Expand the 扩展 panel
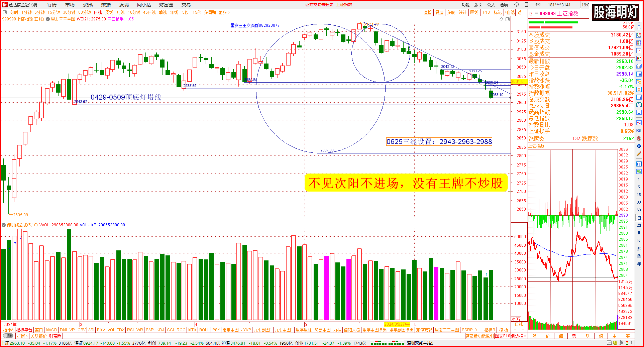Viewport: 644px width, 347px height. pyautogui.click(x=22, y=336)
